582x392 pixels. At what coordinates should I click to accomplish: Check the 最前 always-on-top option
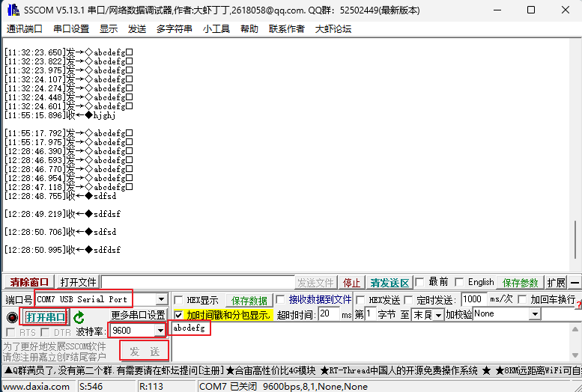pos(422,282)
